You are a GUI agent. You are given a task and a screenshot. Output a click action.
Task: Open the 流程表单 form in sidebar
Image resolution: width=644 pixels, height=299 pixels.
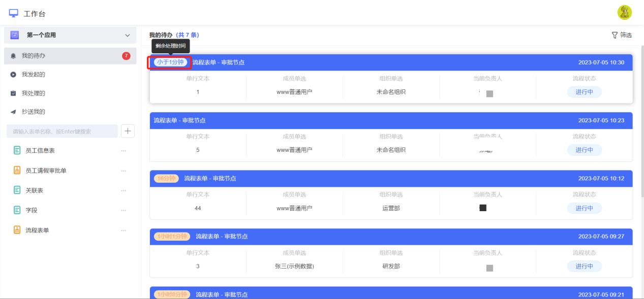pos(37,230)
